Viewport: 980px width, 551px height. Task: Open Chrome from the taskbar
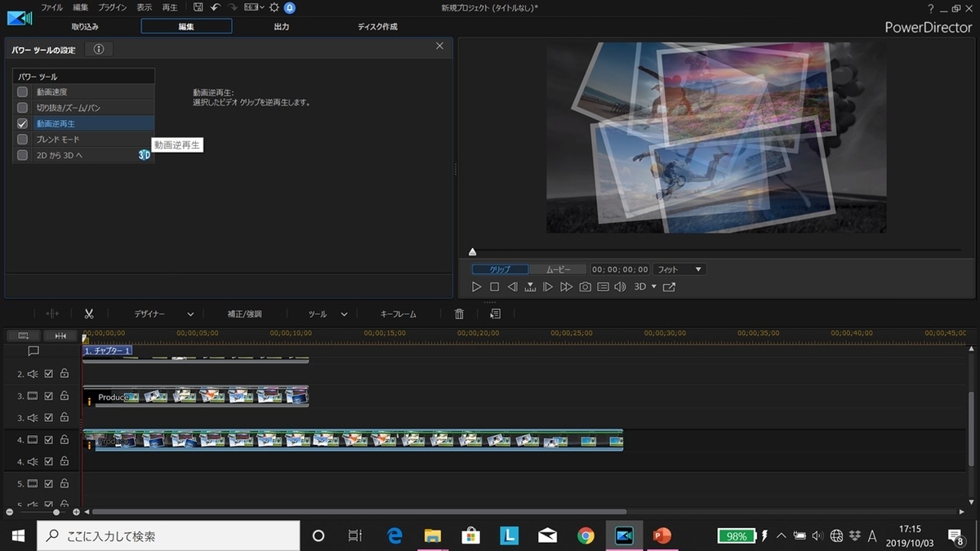click(x=586, y=535)
